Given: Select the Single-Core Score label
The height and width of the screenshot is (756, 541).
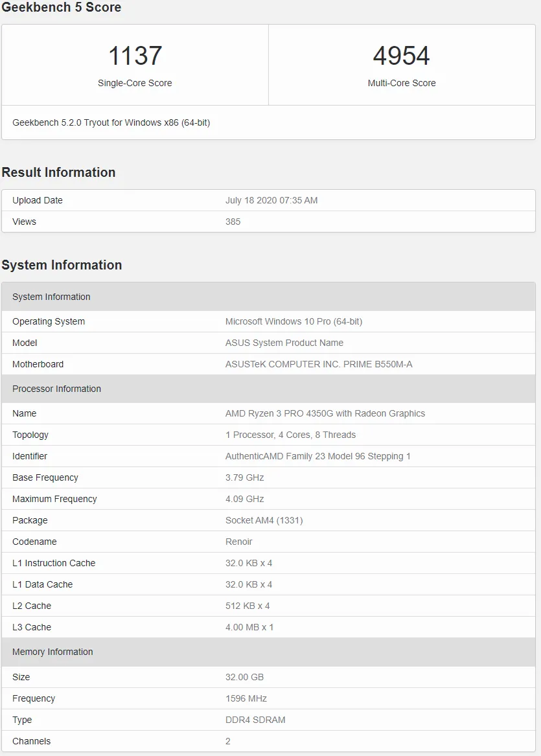Looking at the screenshot, I should [135, 83].
